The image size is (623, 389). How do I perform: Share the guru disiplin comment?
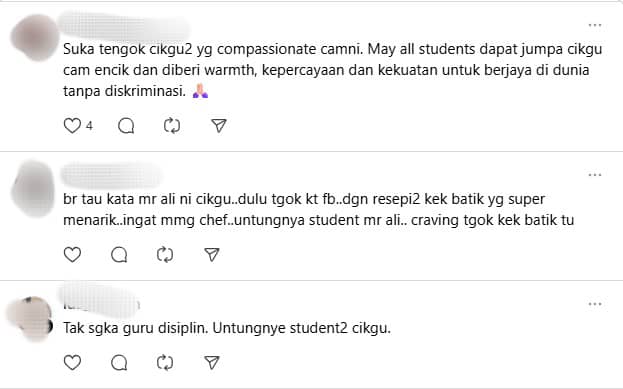[212, 362]
